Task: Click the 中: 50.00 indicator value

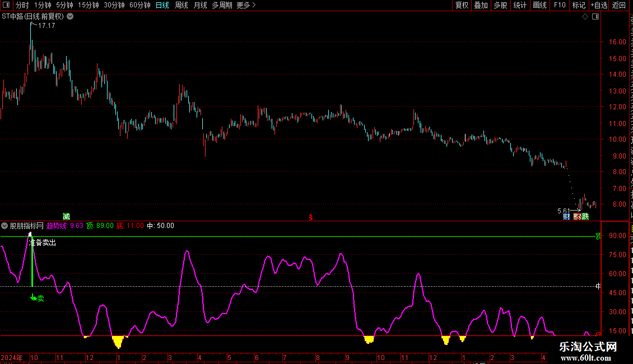Action: click(160, 226)
